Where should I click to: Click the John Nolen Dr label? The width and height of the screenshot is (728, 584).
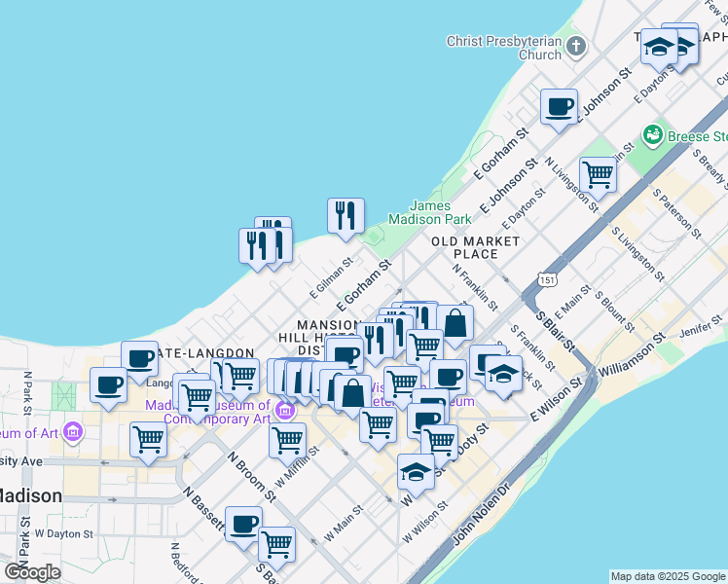coord(481,513)
